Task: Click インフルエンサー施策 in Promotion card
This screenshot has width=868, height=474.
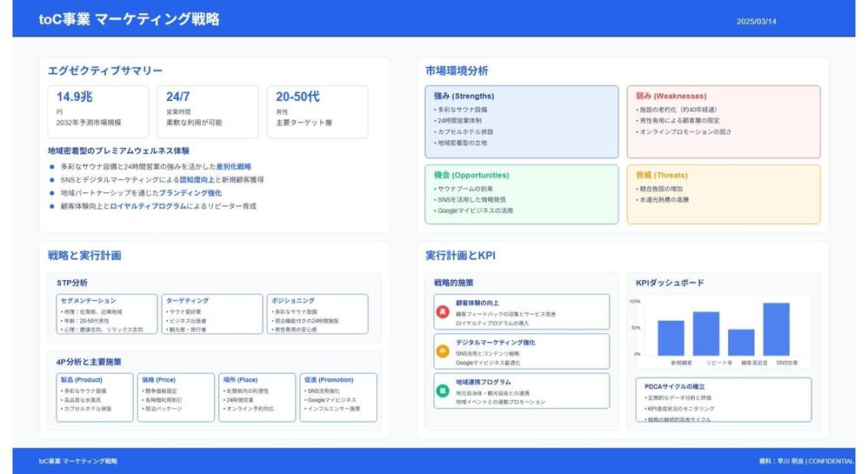Action: (333, 409)
